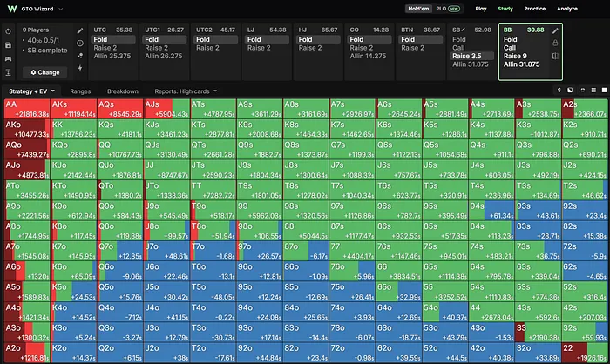Select Fold in the UTG2 panel
This screenshot has height=364, width=610.
click(216, 39)
